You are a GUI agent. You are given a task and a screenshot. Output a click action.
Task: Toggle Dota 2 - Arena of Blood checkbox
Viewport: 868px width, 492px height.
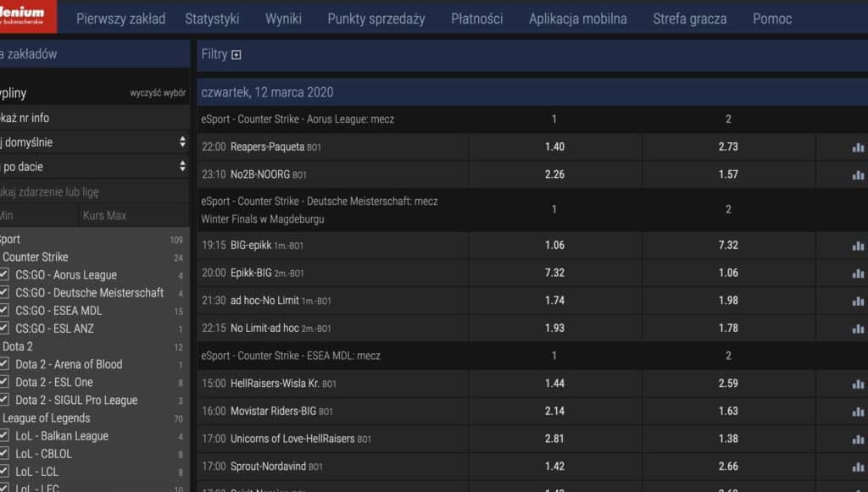click(x=4, y=364)
